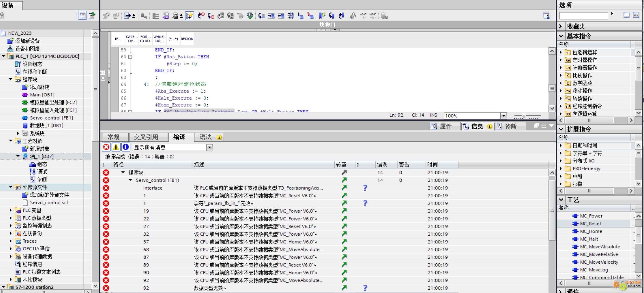Image resolution: width=644 pixels, height=293 pixels.
Task: Insert a (*...*) comment block
Action: (173, 39)
